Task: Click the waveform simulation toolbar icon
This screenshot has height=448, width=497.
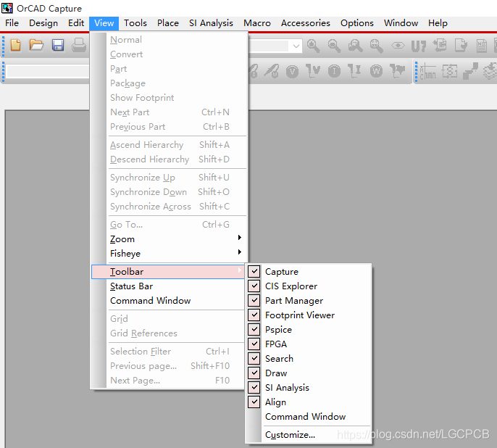Action: tap(428, 71)
